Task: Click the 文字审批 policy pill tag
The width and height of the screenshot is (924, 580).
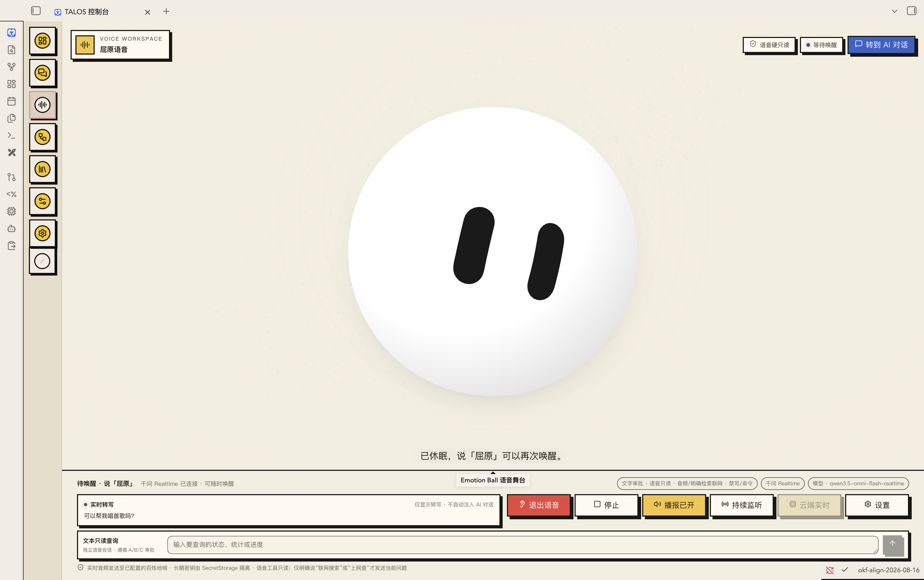Action: pos(687,483)
